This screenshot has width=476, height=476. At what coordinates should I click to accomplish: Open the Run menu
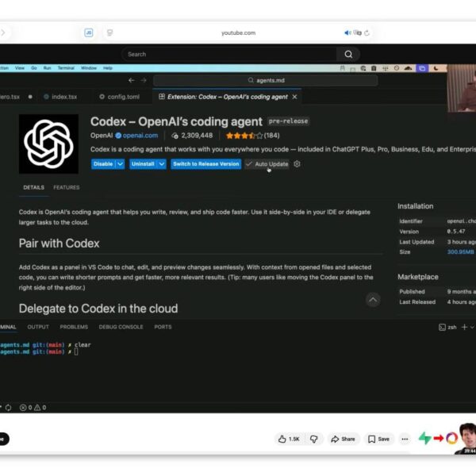pos(47,68)
